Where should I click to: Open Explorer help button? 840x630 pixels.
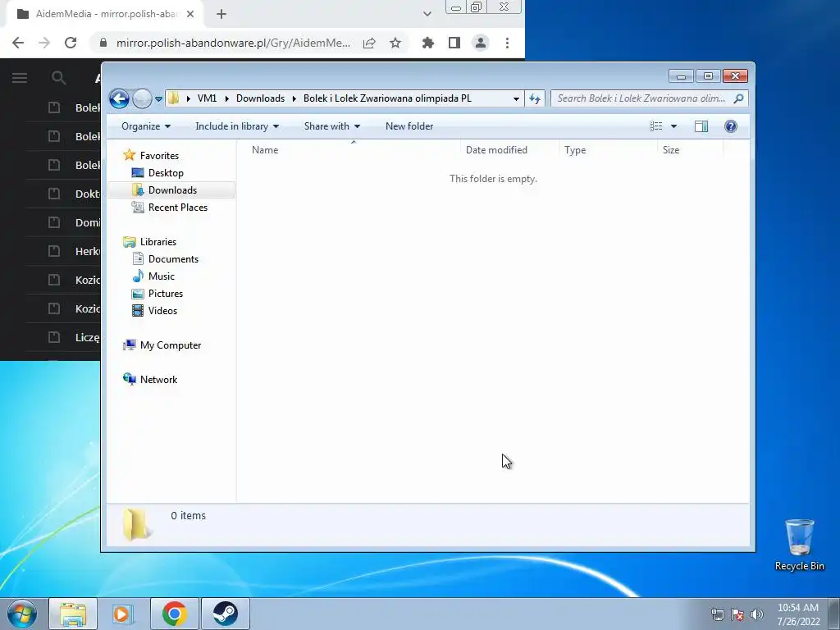(731, 126)
